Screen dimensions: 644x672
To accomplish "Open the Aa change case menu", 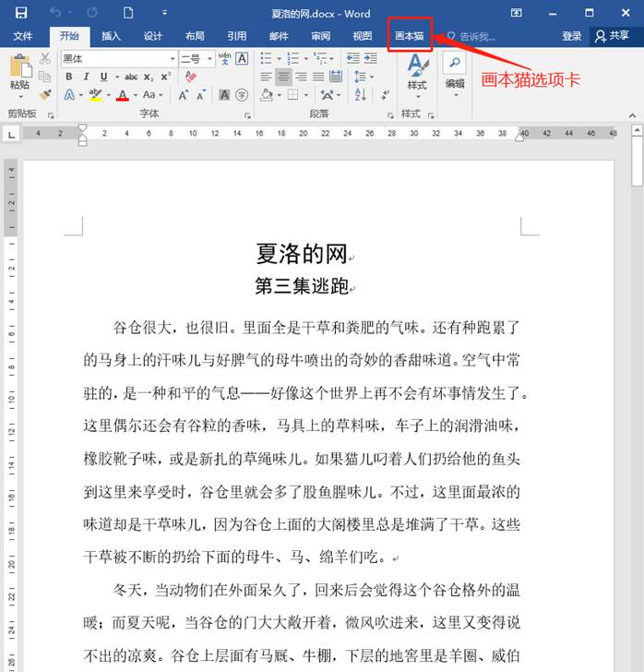I will click(x=152, y=95).
